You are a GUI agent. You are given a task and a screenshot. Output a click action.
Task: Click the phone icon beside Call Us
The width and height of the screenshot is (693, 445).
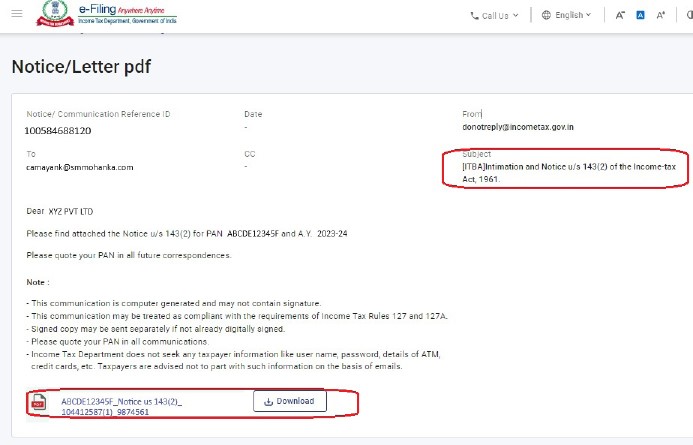475,15
